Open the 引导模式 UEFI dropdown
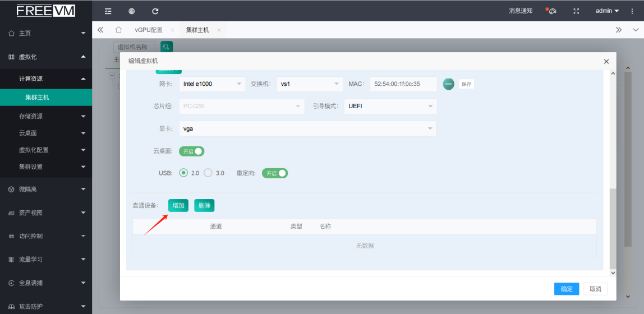This screenshot has height=314, width=644. (x=391, y=106)
